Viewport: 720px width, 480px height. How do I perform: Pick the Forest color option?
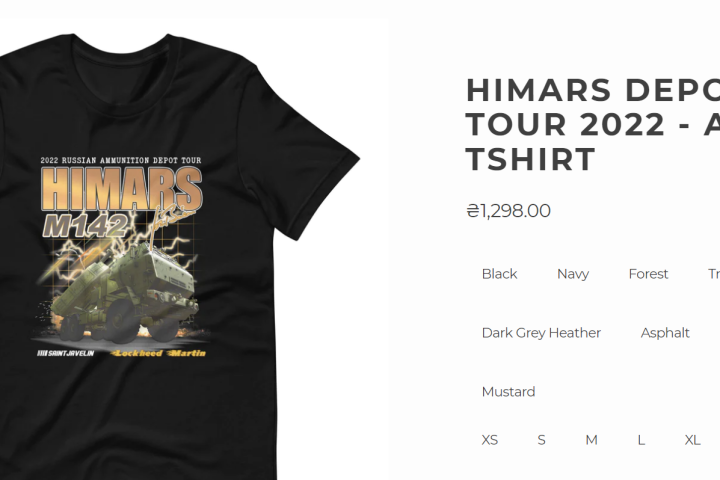tap(648, 274)
